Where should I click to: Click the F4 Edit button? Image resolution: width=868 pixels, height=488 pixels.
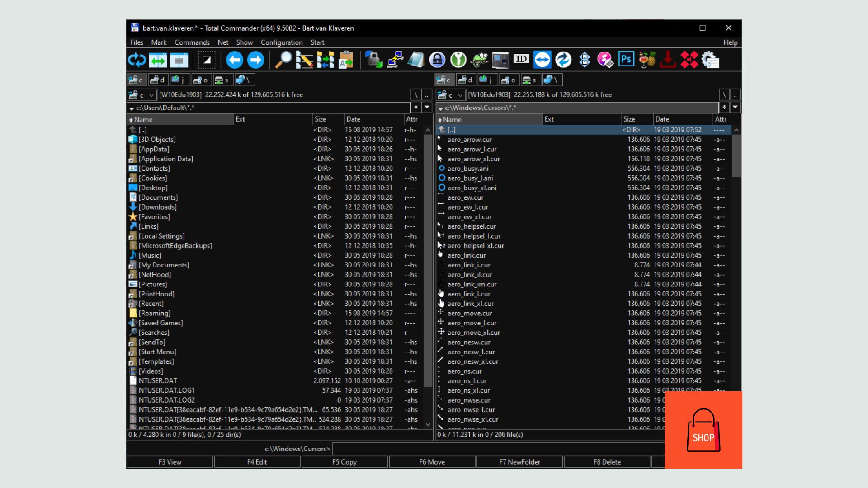coord(257,462)
